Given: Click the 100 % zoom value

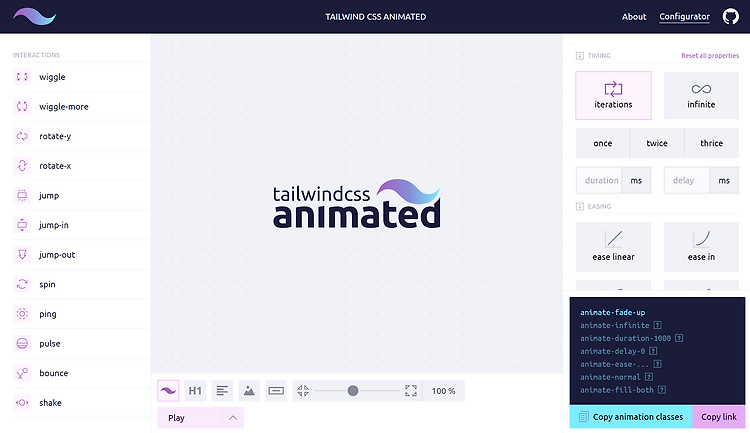Looking at the screenshot, I should 443,391.
